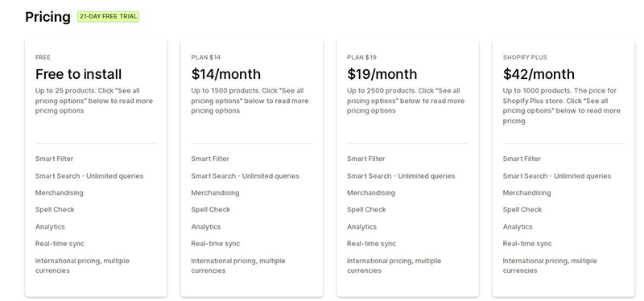644x301 pixels.
Task: Click Spell Check in the $19 plan card
Action: 366,209
